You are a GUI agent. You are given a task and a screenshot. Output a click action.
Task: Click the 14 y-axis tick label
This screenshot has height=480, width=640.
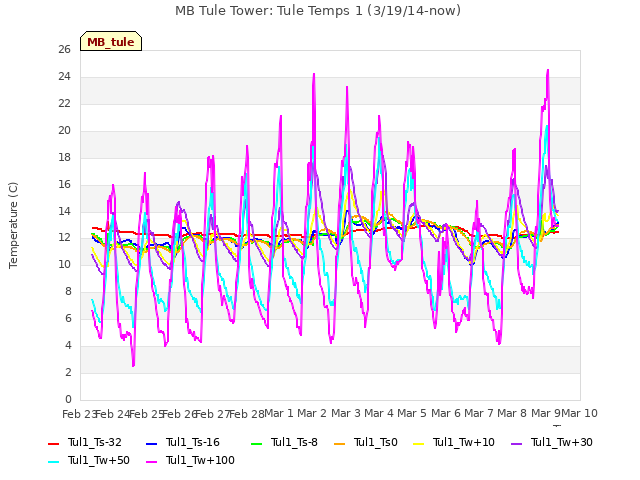(64, 211)
